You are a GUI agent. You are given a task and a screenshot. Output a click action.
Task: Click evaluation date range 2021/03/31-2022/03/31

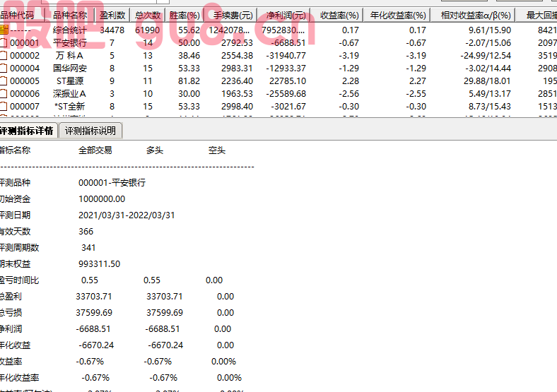[x=127, y=215]
